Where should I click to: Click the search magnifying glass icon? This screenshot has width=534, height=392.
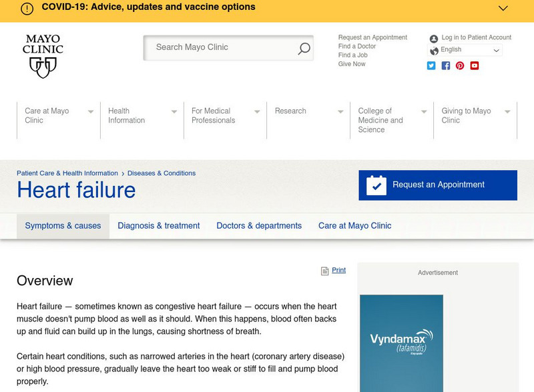click(304, 48)
